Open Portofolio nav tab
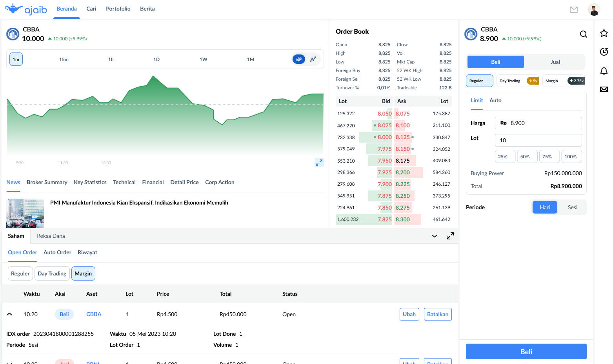613x364 pixels. (x=118, y=9)
